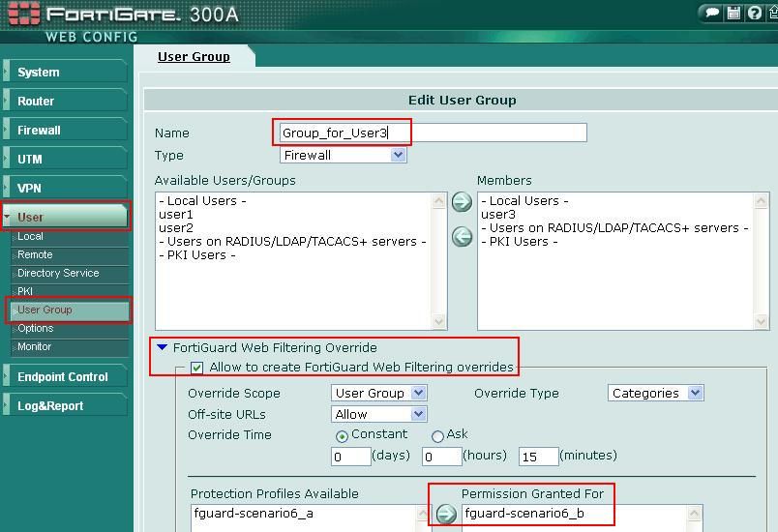Click left arrow to remove member
The height and width of the screenshot is (532, 778).
462,236
